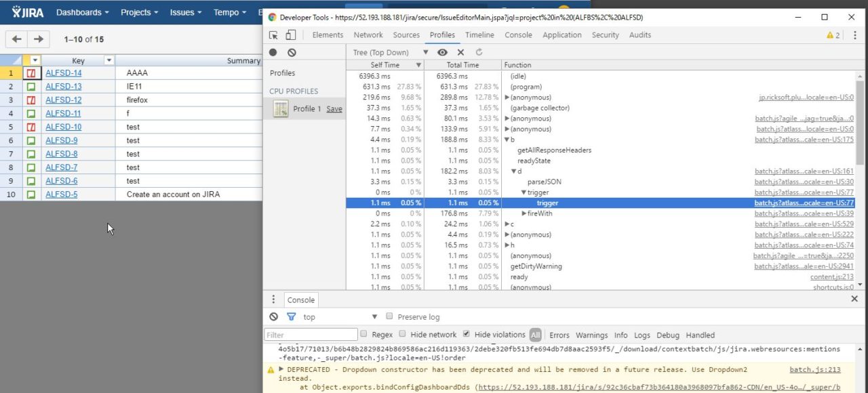The width and height of the screenshot is (868, 393).
Task: Click the JIRA logo in the header
Action: point(28,12)
